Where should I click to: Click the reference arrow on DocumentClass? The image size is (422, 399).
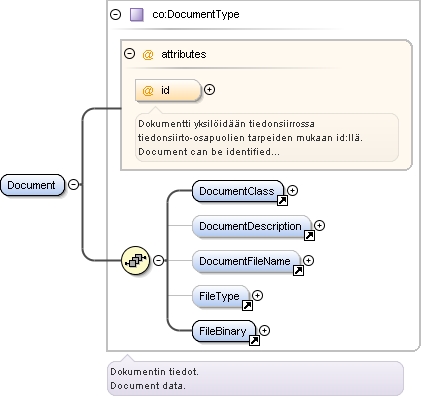coord(282,200)
